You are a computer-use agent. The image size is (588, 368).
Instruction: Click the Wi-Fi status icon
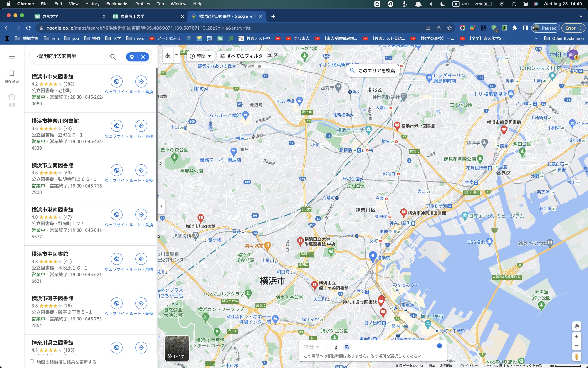501,4
